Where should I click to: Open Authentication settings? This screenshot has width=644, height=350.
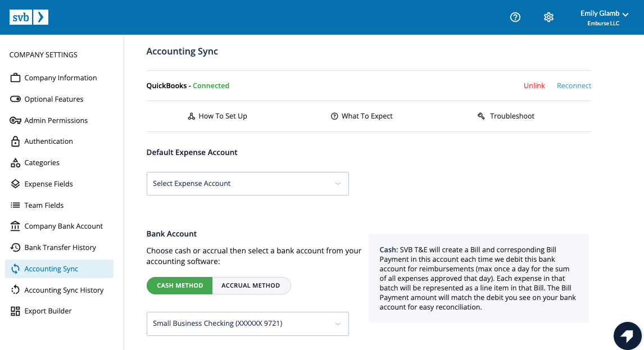click(48, 142)
